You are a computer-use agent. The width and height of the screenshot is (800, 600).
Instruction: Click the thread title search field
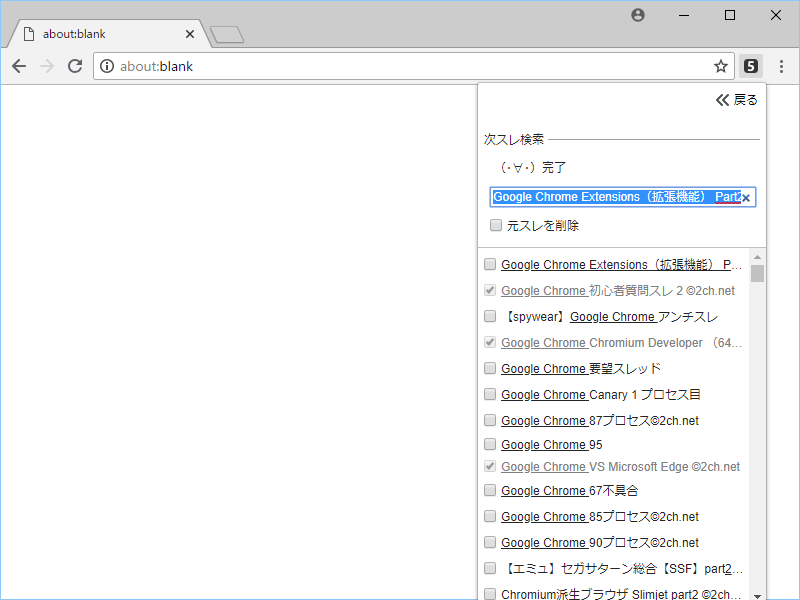(622, 197)
